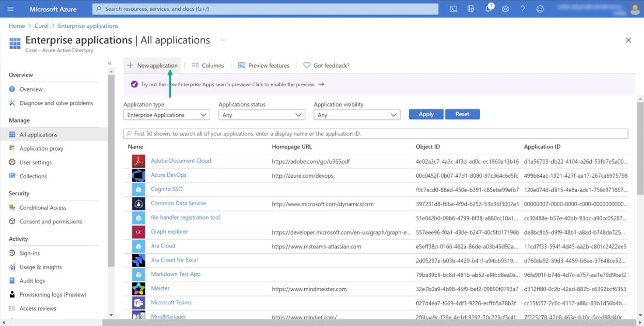The height and width of the screenshot is (326, 644).
Task: Click the applications search field
Action: 375,134
